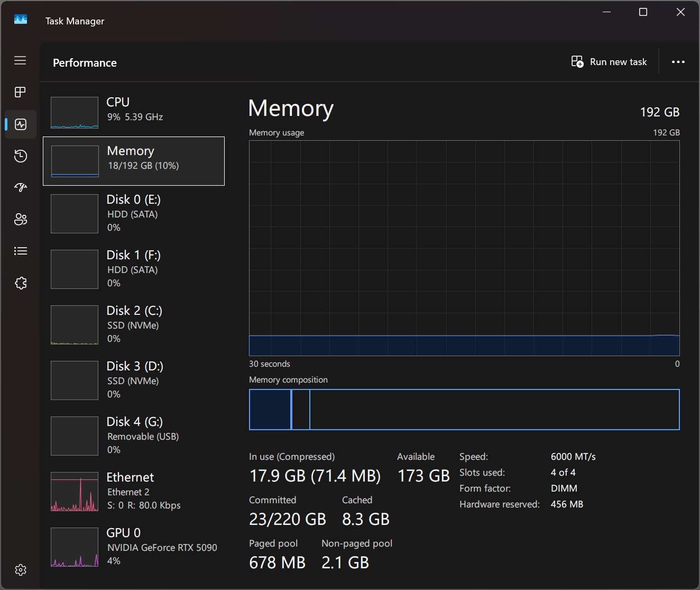Image resolution: width=700 pixels, height=590 pixels.
Task: Maximize the Task Manager window
Action: click(x=643, y=12)
